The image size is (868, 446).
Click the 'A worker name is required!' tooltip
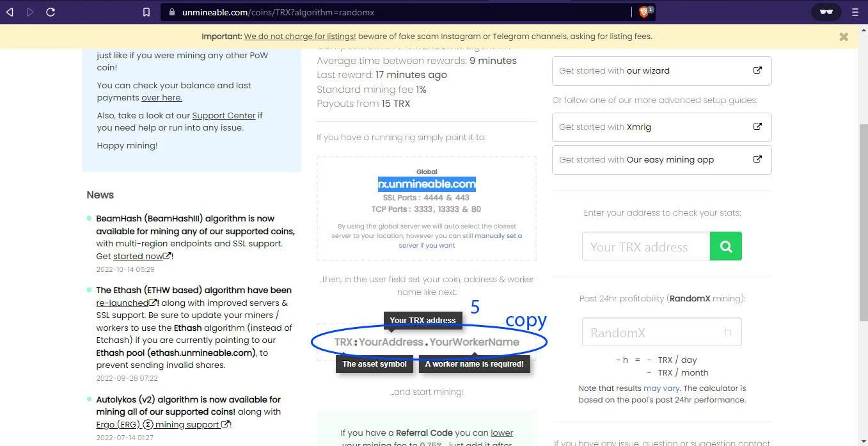[475, 364]
